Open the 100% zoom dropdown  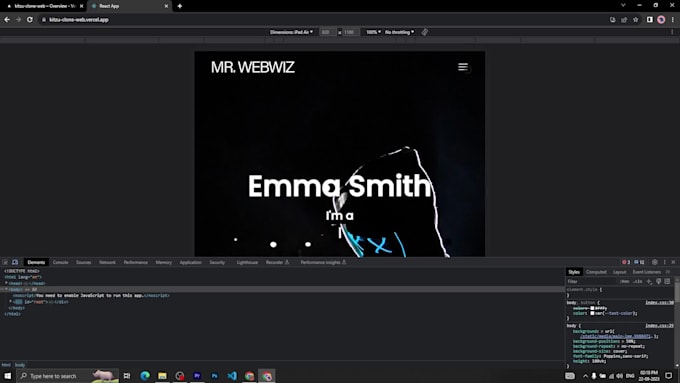tap(373, 32)
